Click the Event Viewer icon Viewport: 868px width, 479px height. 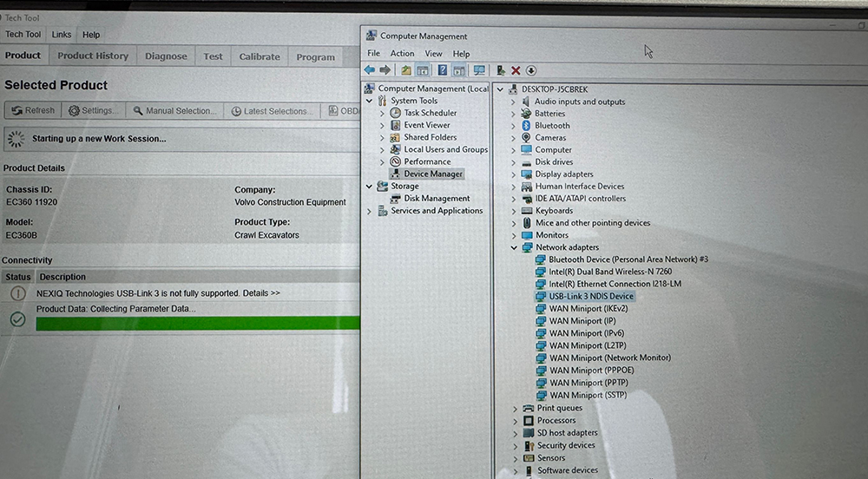coord(395,125)
